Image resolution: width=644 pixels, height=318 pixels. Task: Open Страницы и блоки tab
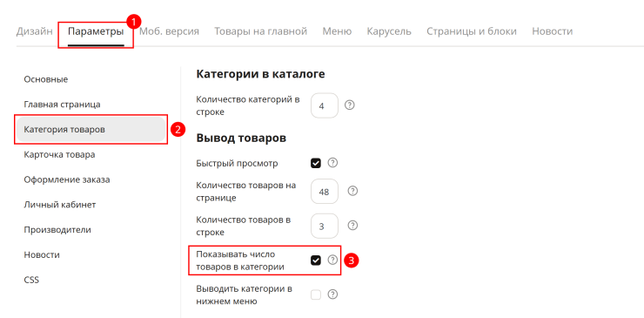(x=472, y=31)
